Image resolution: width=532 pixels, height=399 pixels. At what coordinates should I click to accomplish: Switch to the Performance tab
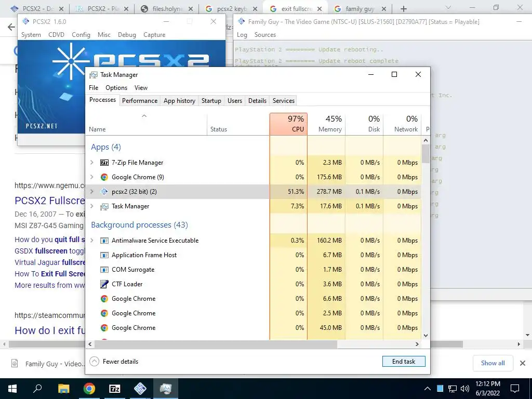tap(140, 101)
